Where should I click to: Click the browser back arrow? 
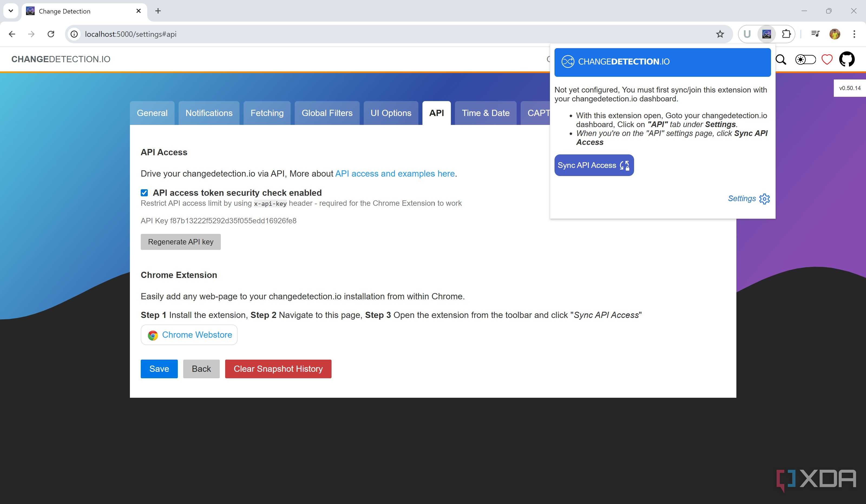(12, 34)
